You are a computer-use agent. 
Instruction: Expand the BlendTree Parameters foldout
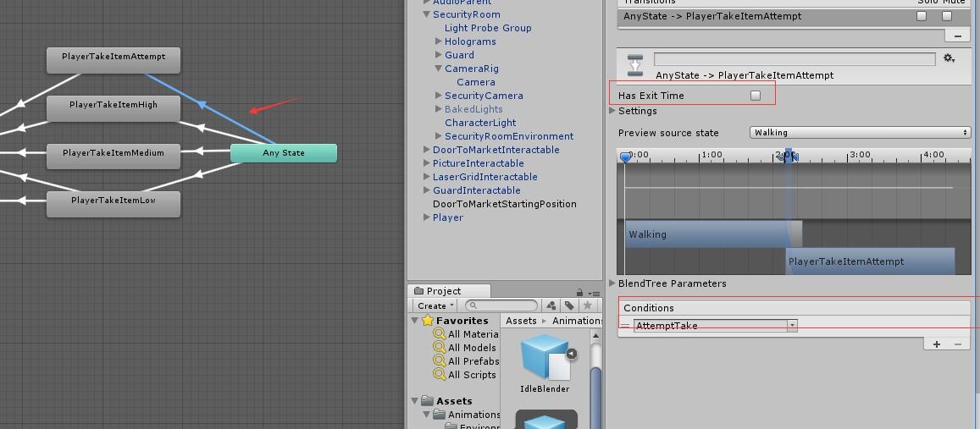612,283
